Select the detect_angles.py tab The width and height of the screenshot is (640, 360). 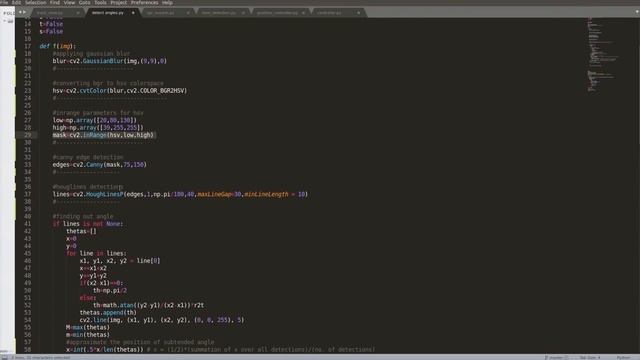tap(112, 13)
